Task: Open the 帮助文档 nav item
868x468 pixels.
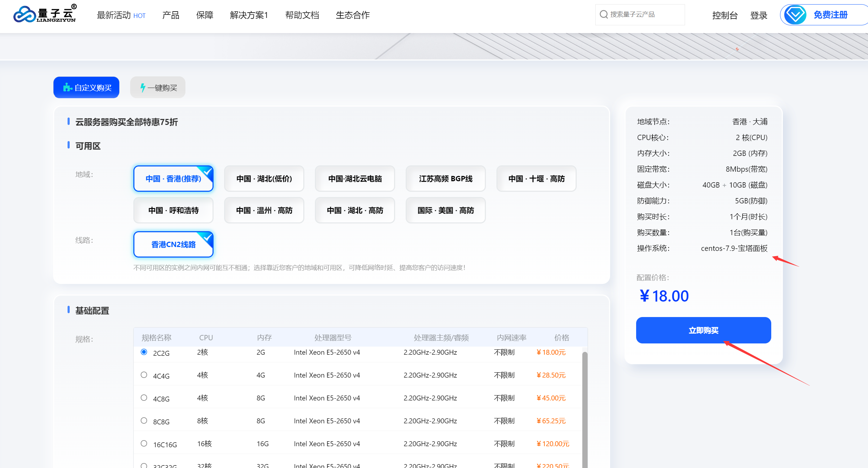Action: pos(302,15)
